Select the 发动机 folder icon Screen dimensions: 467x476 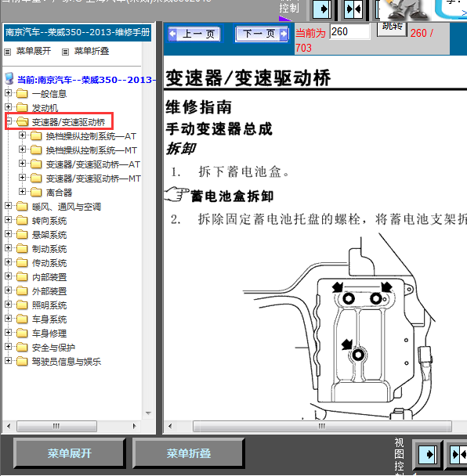tap(22, 107)
